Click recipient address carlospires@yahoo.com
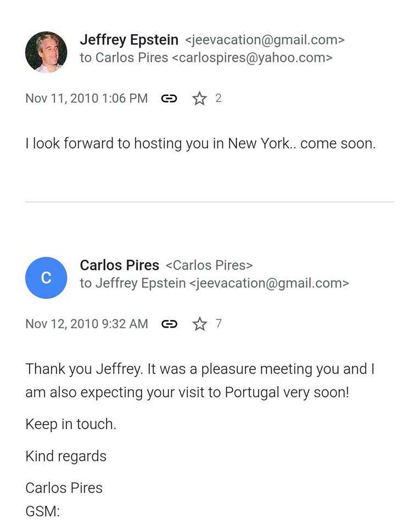The image size is (420, 524). 252,58
